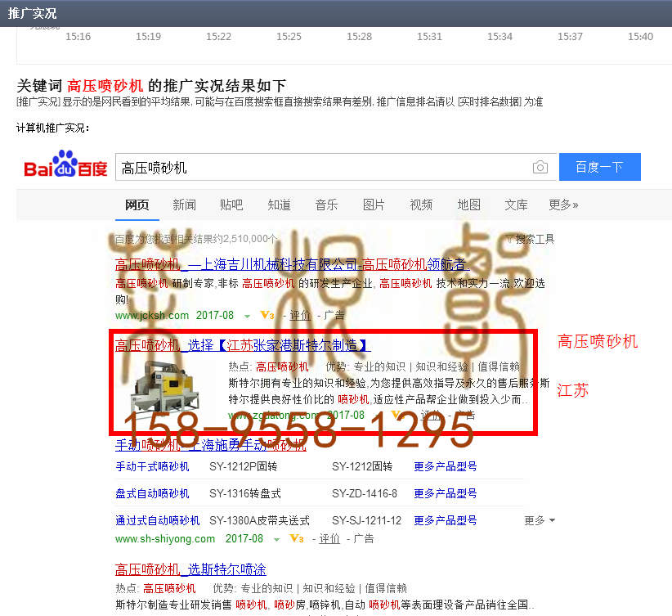Screen dimensions: 672x616
Task: Click the 手动干式喷砂机 link
Action: [x=152, y=466]
